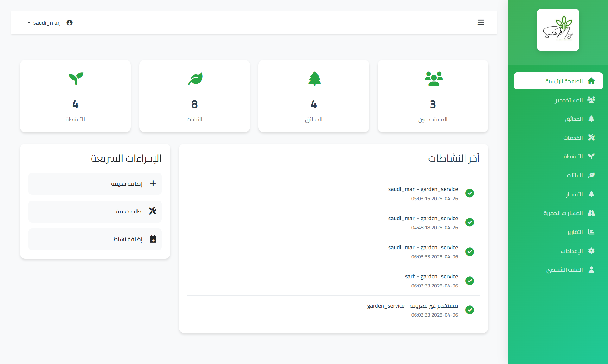This screenshot has width=608, height=364.
Task: Click check icon for 04:48:18 2025-04-26 activity
Action: 470,222
